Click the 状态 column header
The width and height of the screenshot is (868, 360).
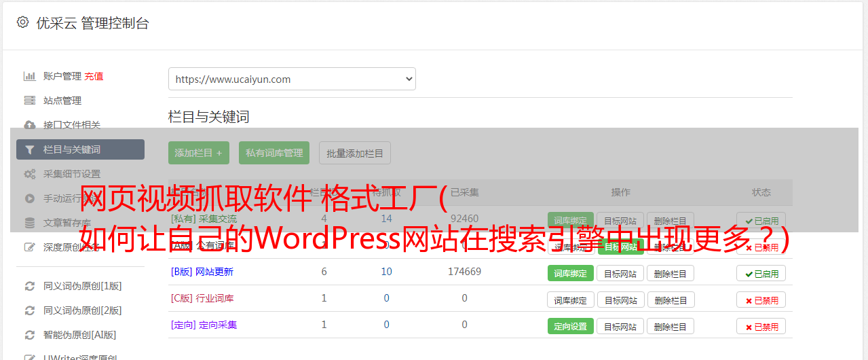coord(761,192)
